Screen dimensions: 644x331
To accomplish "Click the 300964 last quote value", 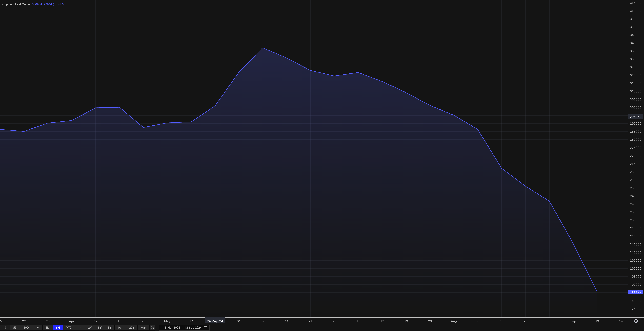I will [37, 4].
